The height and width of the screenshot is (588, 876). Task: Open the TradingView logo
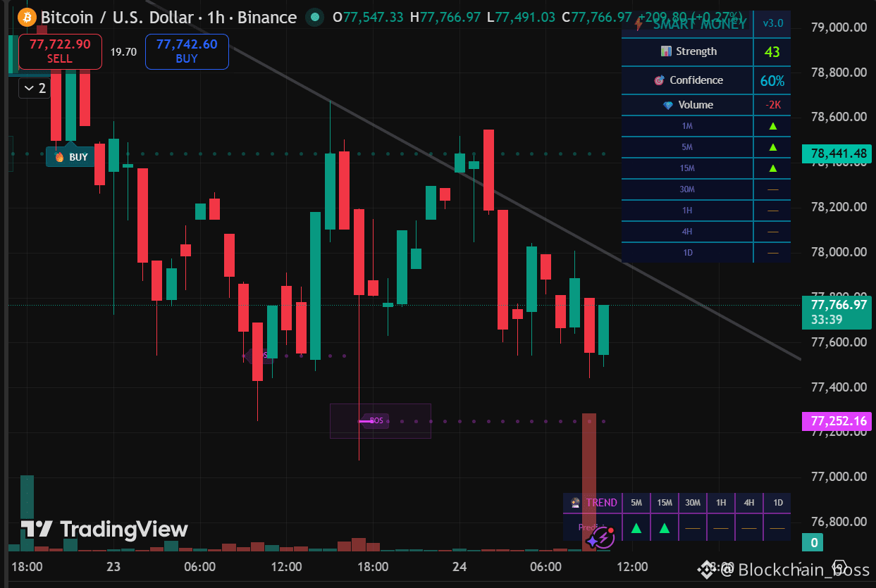coord(104,529)
